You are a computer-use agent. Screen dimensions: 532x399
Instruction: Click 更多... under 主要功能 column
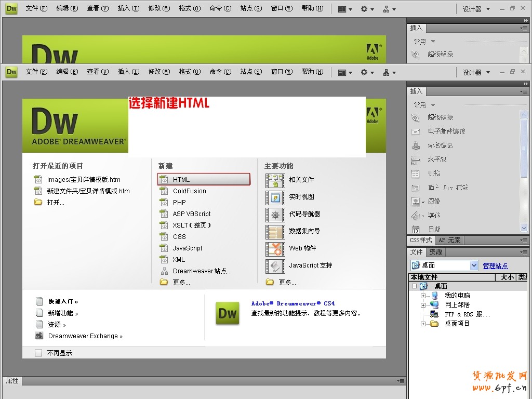point(287,282)
